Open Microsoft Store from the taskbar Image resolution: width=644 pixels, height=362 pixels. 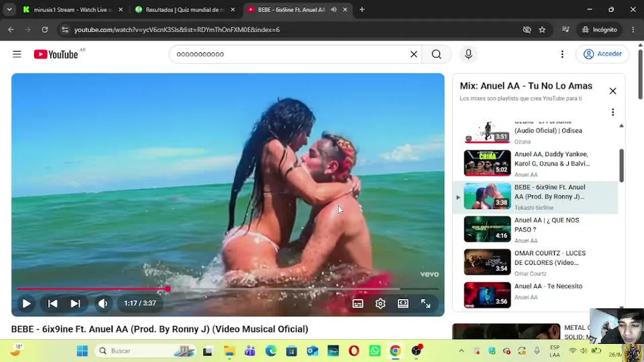291,351
